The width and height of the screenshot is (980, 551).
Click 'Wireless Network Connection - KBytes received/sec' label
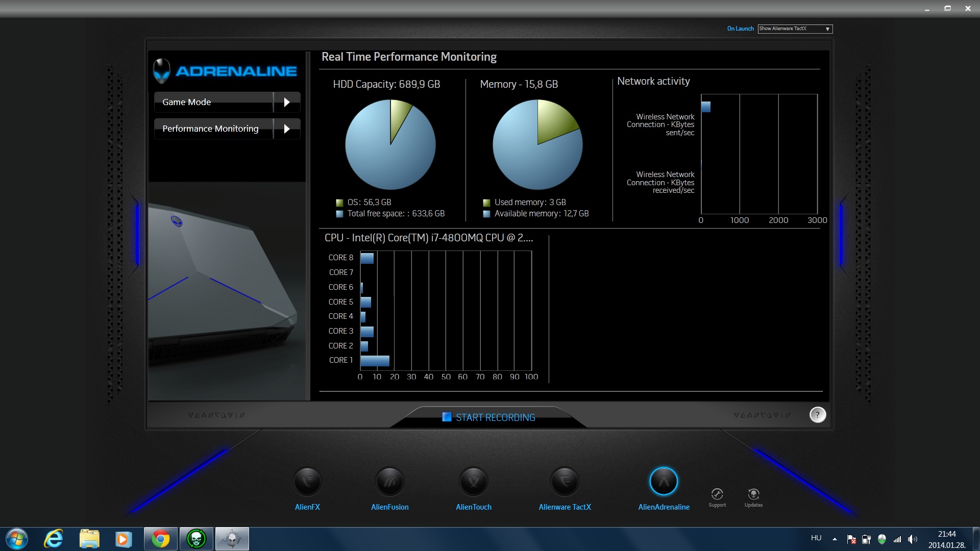(660, 182)
